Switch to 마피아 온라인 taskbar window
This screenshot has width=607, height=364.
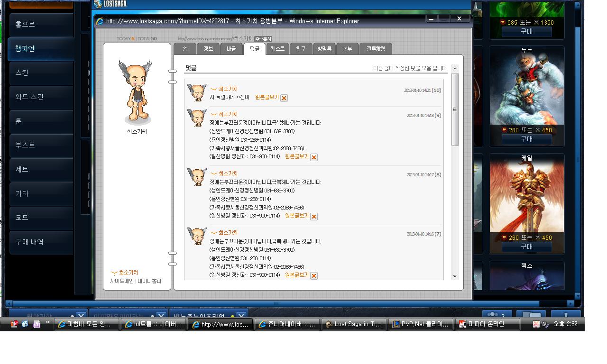click(487, 324)
